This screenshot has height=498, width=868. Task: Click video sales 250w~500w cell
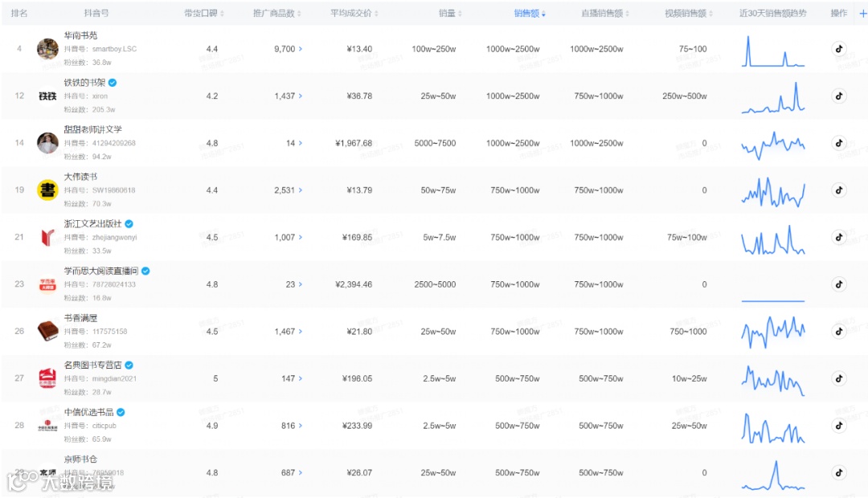[x=684, y=96]
